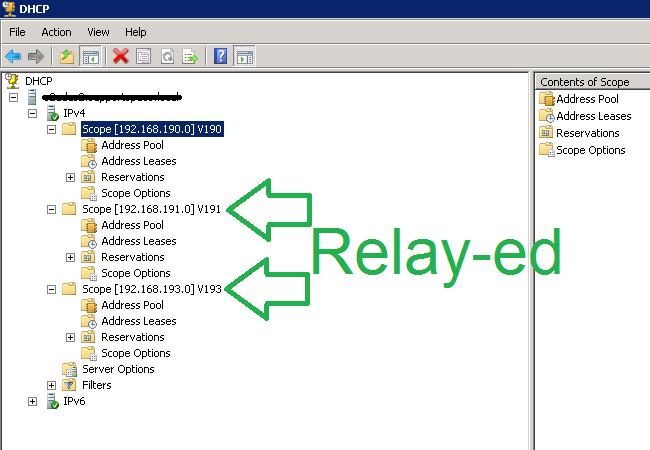Screen dimensions: 650x450
Task: Select the redacted server node
Action: point(112,97)
